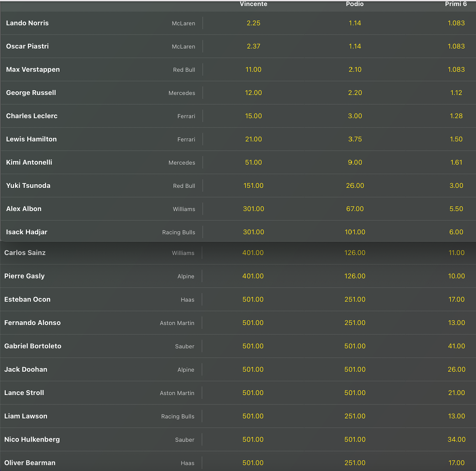Choose Jack Doohan top 6 odds 26.00
Screen dimensions: 476x471
tap(456, 370)
